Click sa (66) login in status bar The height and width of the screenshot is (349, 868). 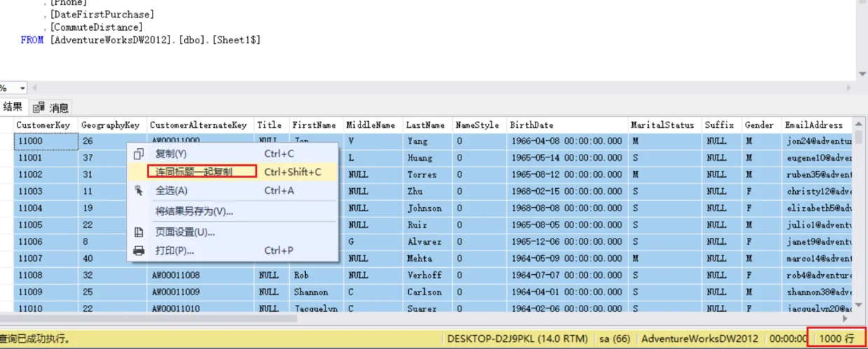coord(615,339)
